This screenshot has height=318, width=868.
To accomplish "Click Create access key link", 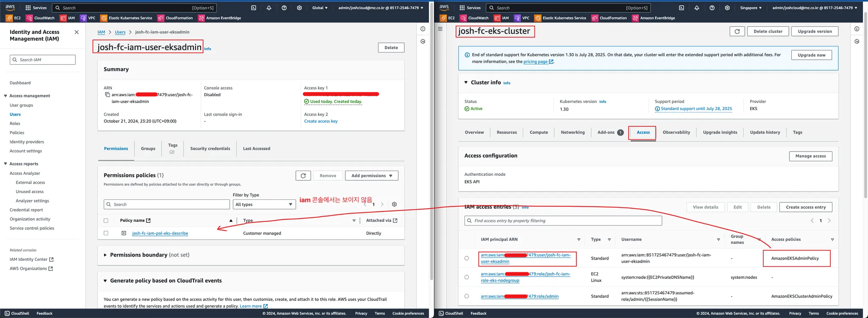I will pos(321,121).
